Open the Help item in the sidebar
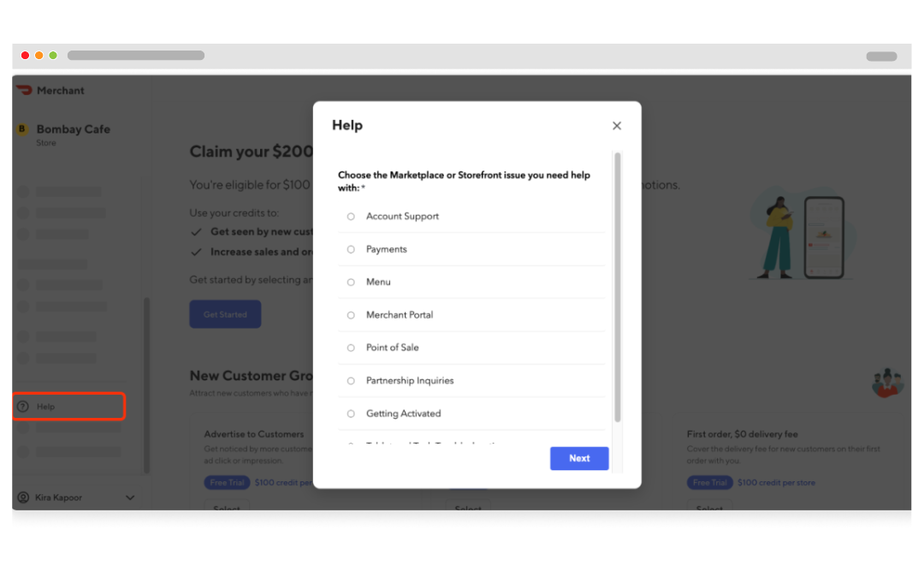Image resolution: width=924 pixels, height=578 pixels. coord(69,407)
